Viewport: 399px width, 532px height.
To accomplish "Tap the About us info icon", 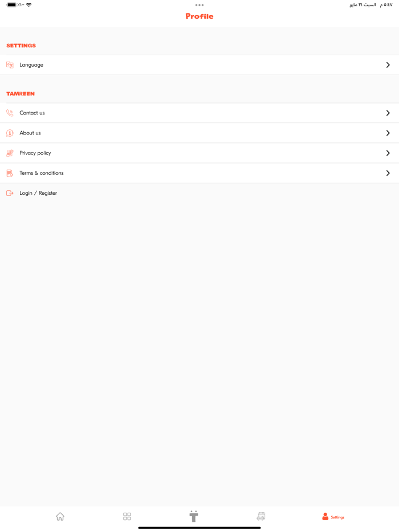I will 9,133.
